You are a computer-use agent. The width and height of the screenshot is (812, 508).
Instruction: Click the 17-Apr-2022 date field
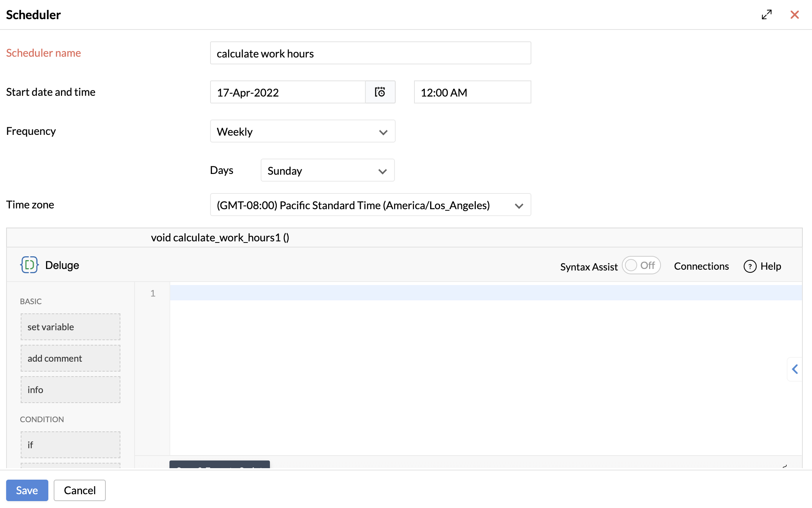(288, 92)
